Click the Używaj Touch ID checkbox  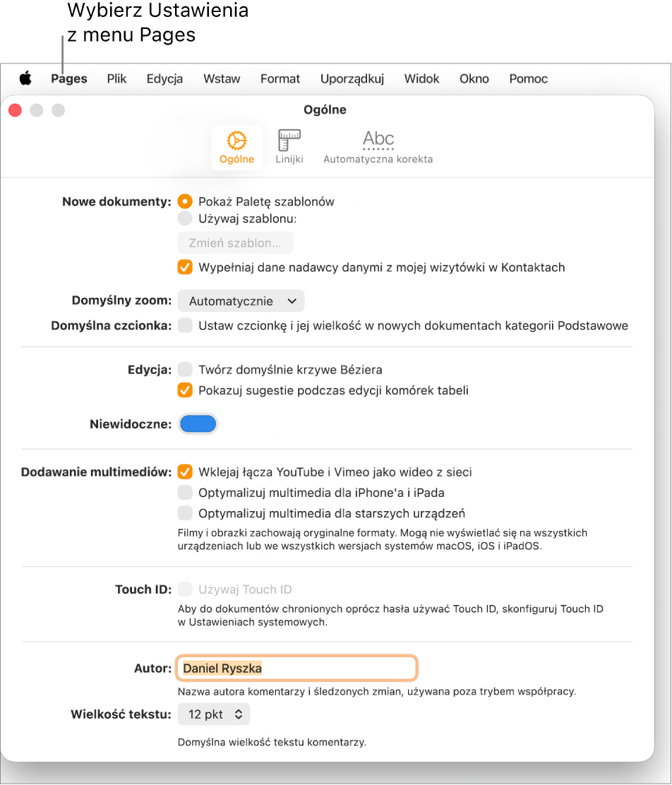pyautogui.click(x=185, y=589)
